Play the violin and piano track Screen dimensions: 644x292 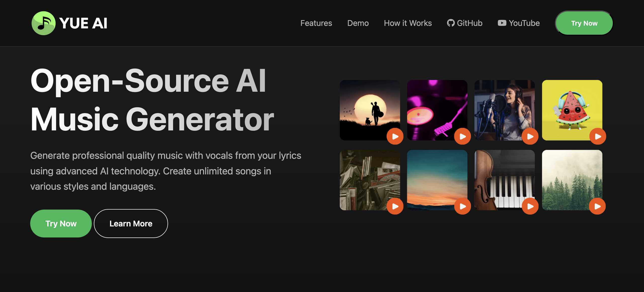(530, 206)
